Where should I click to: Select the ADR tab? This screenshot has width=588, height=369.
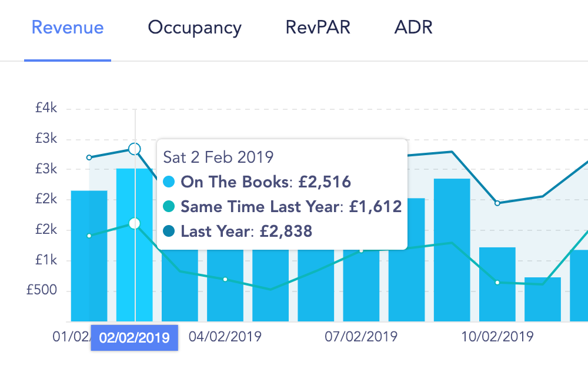(x=413, y=28)
